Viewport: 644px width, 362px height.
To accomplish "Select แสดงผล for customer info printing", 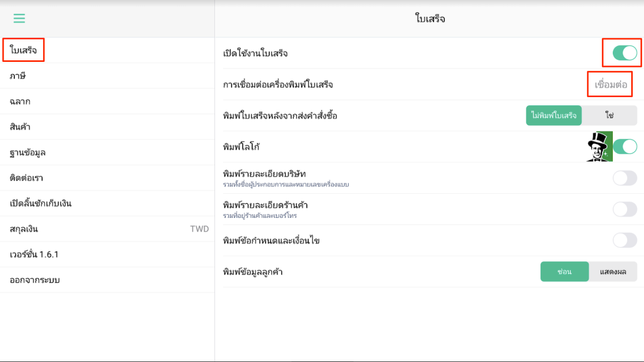I will tap(613, 271).
